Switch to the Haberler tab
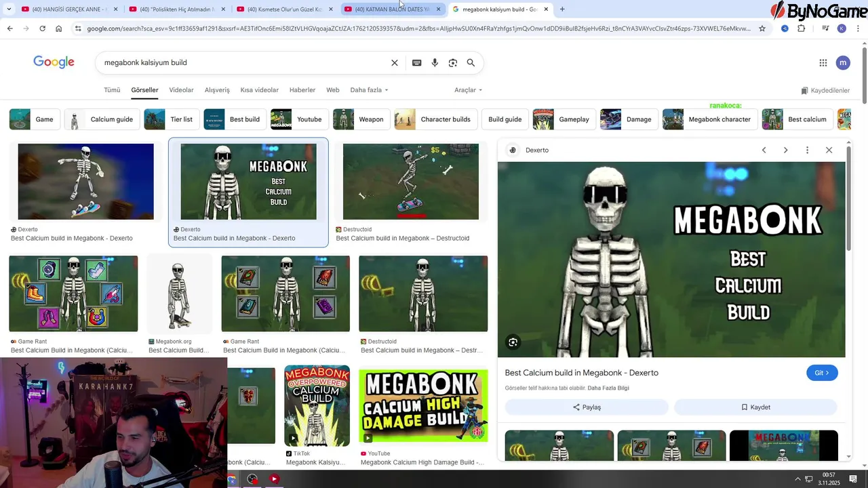868x488 pixels. pos(302,90)
